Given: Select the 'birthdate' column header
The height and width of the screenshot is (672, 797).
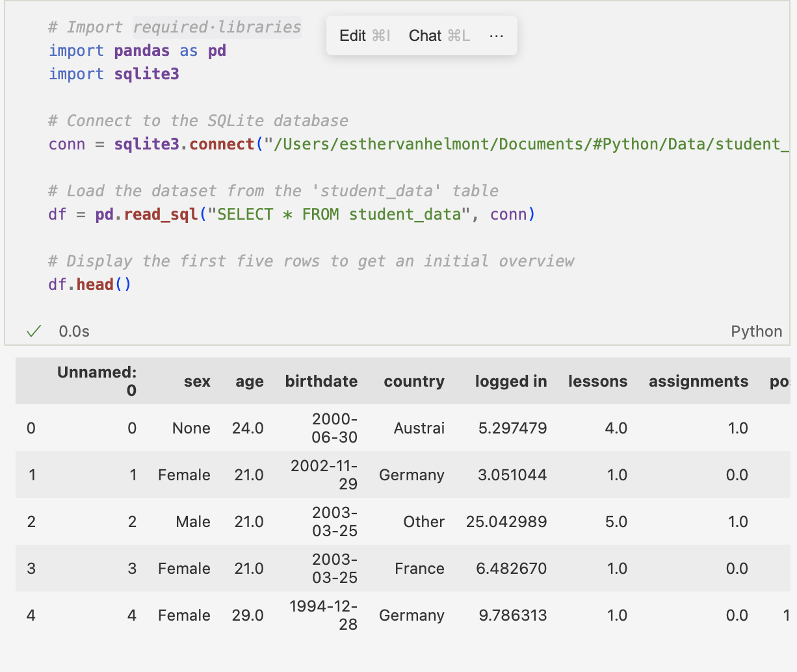Looking at the screenshot, I should pos(321,381).
